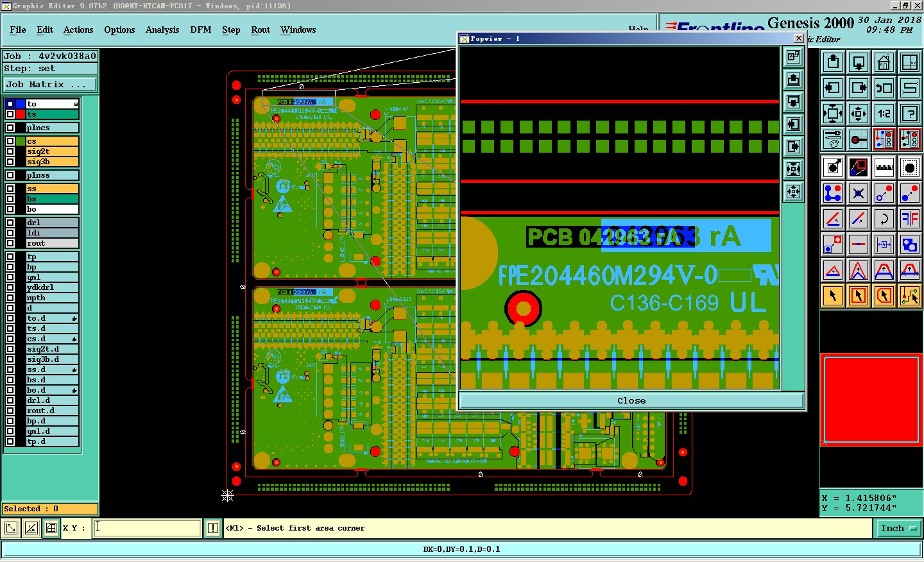Click the 1:2 zoom scale icon
This screenshot has height=562, width=924.
coord(884,114)
